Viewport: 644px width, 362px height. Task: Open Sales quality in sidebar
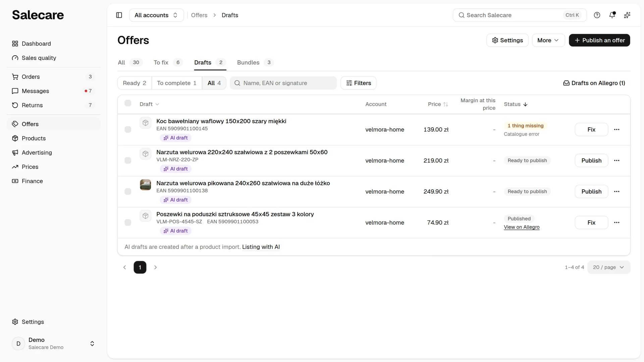click(54, 58)
